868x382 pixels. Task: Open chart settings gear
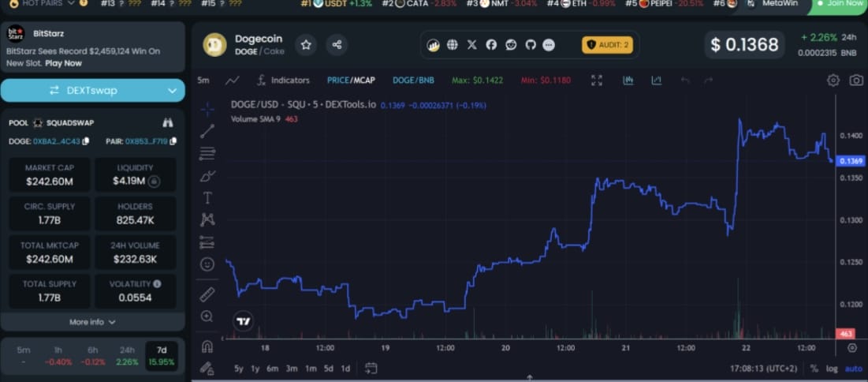(x=833, y=81)
